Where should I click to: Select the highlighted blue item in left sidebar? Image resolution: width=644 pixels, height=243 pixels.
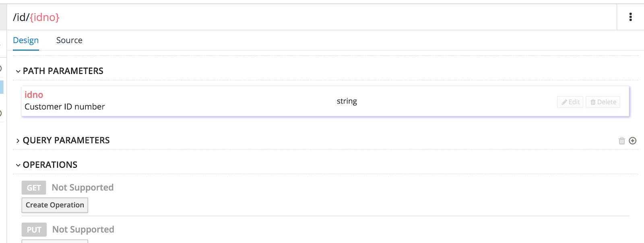tap(2, 87)
